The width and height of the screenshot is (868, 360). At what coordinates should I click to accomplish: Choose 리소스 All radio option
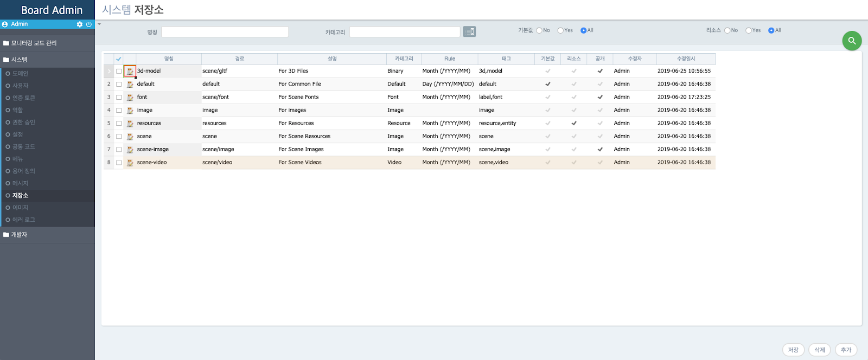771,30
